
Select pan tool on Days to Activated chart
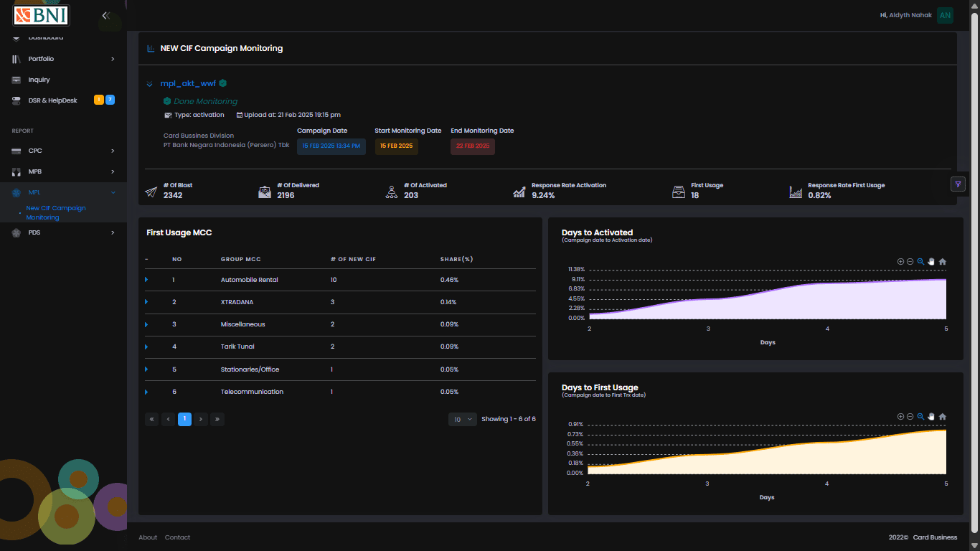[931, 262]
